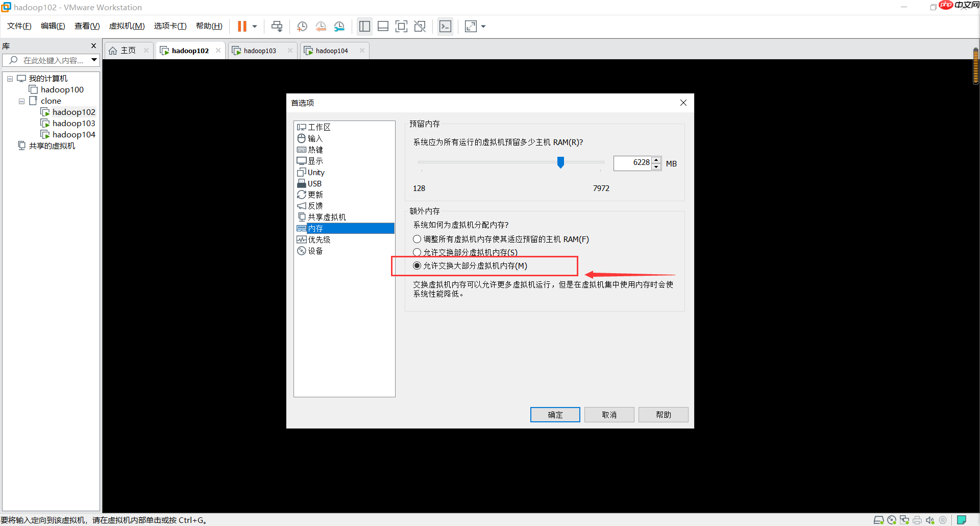Enter full screen mode
This screenshot has width=980, height=526.
[402, 26]
